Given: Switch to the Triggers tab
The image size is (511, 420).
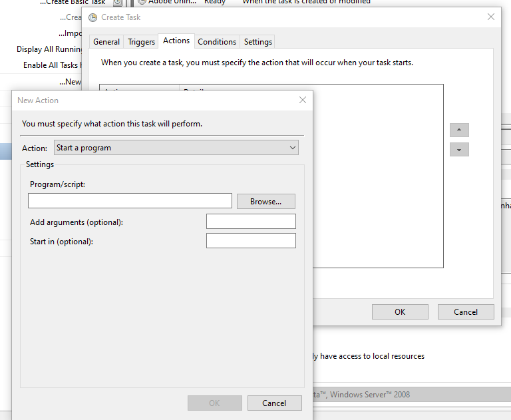Looking at the screenshot, I should pyautogui.click(x=141, y=42).
